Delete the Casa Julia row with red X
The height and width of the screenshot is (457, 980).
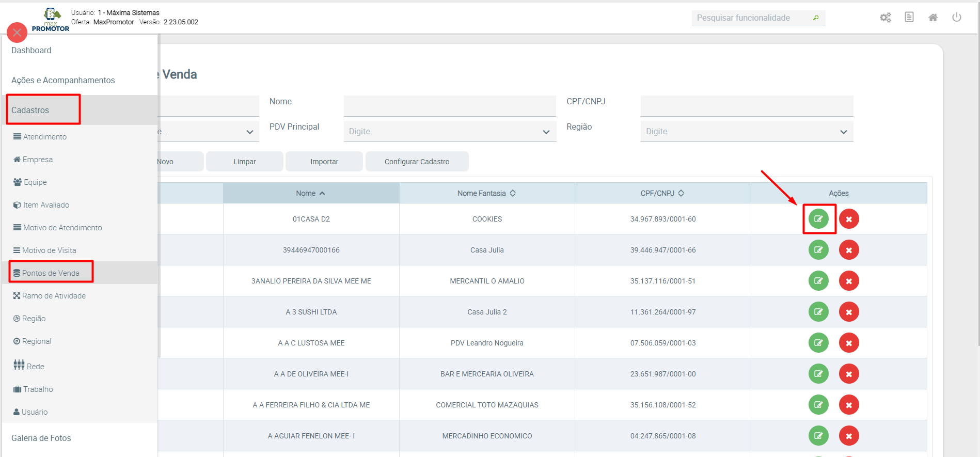point(849,250)
